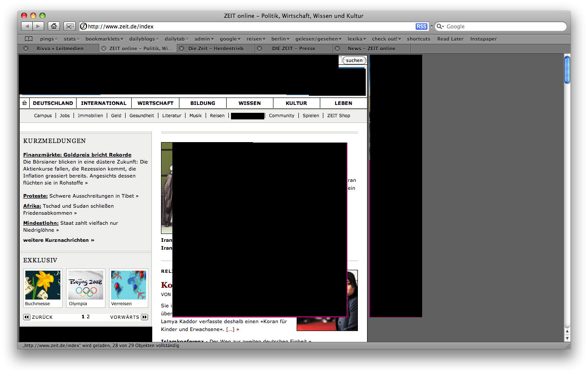Open the Community link

point(282,115)
